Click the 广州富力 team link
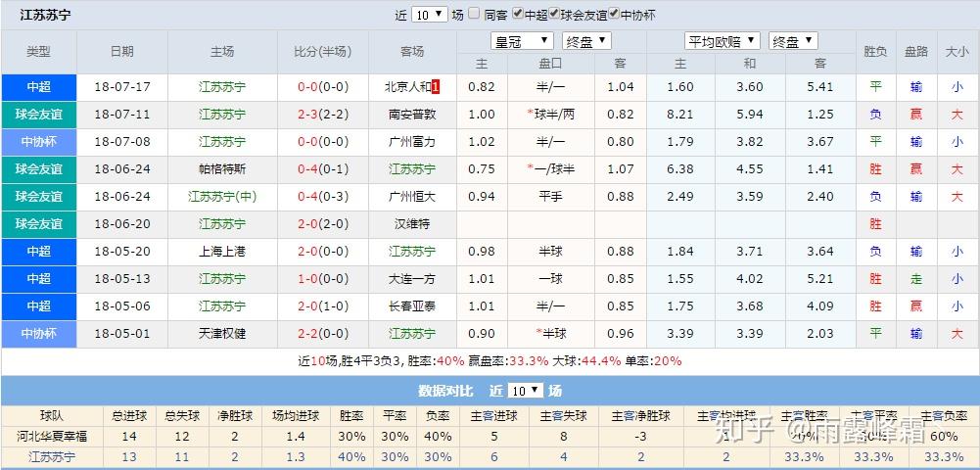The height and width of the screenshot is (470, 980). (x=412, y=142)
